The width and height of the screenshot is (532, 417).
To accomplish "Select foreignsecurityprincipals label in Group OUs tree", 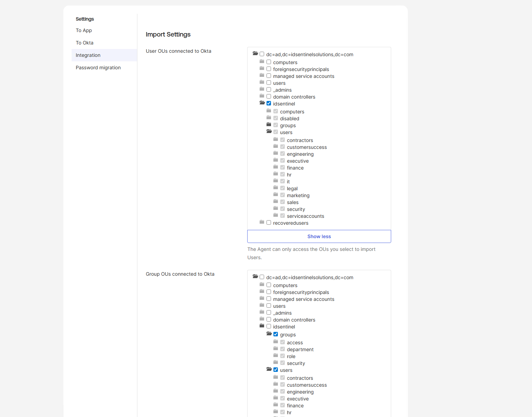I will click(301, 292).
